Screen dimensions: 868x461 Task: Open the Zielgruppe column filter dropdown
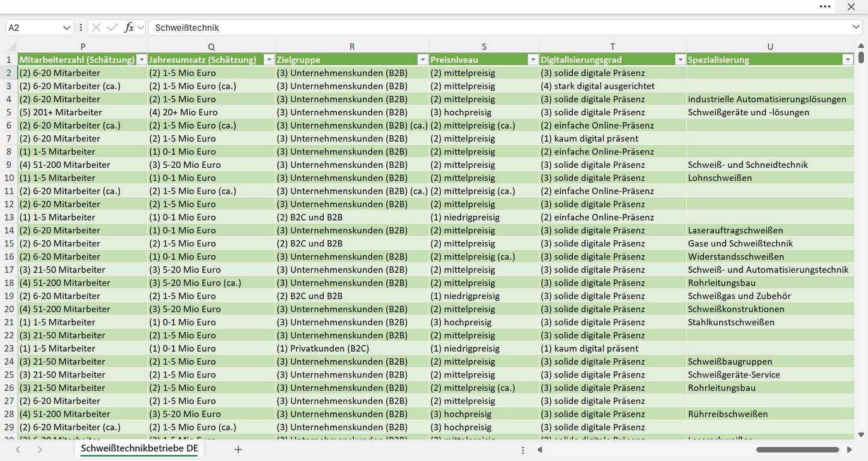click(422, 60)
